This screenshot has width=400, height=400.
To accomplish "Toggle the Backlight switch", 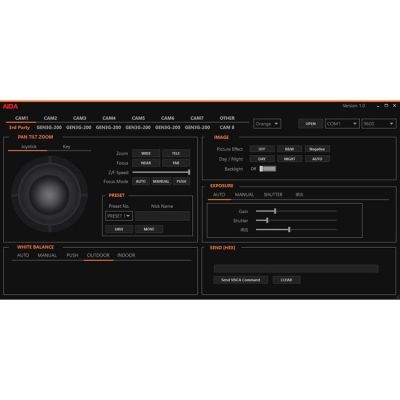I will tap(268, 169).
